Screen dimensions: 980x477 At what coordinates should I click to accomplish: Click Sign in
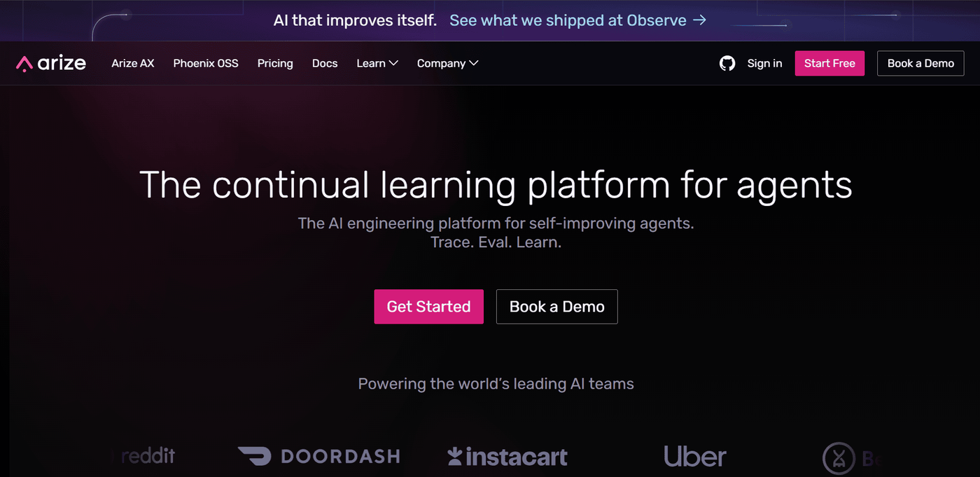point(764,63)
